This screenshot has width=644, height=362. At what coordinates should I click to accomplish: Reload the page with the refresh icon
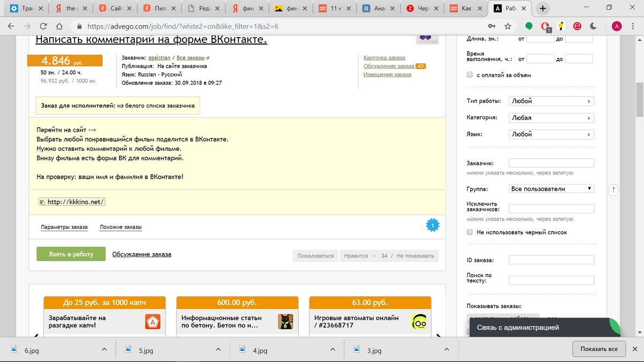[x=43, y=26]
